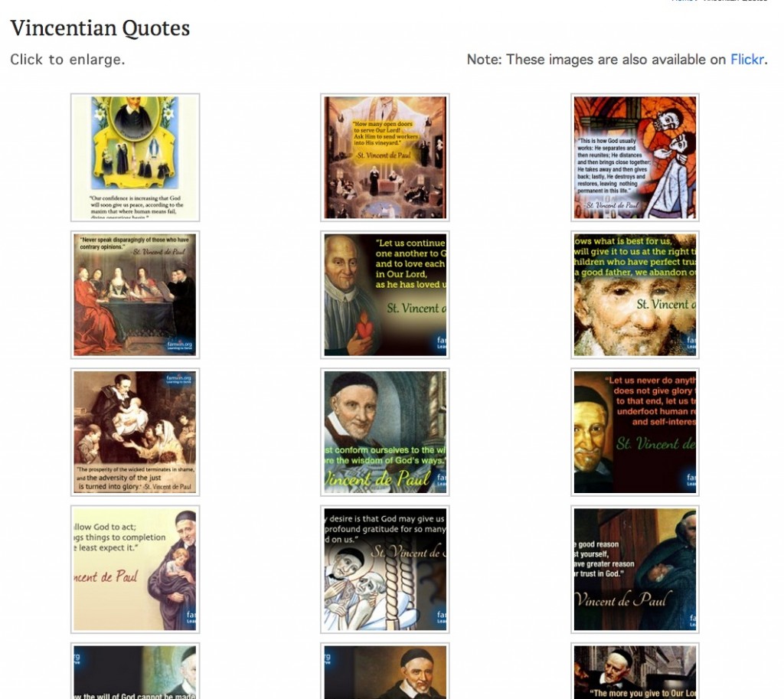Open the stained glass "This is how God usually works" image
The width and height of the screenshot is (784, 699).
click(635, 158)
